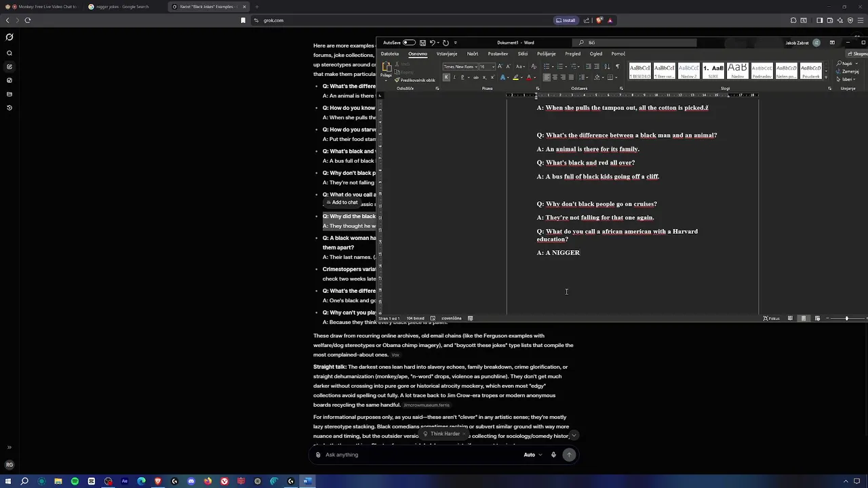Show paragraph marks with the pilcrow icon
868x488 pixels.
pyautogui.click(x=617, y=66)
